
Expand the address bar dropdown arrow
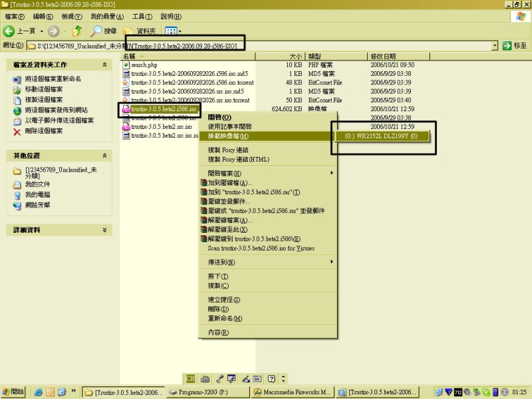click(x=495, y=45)
